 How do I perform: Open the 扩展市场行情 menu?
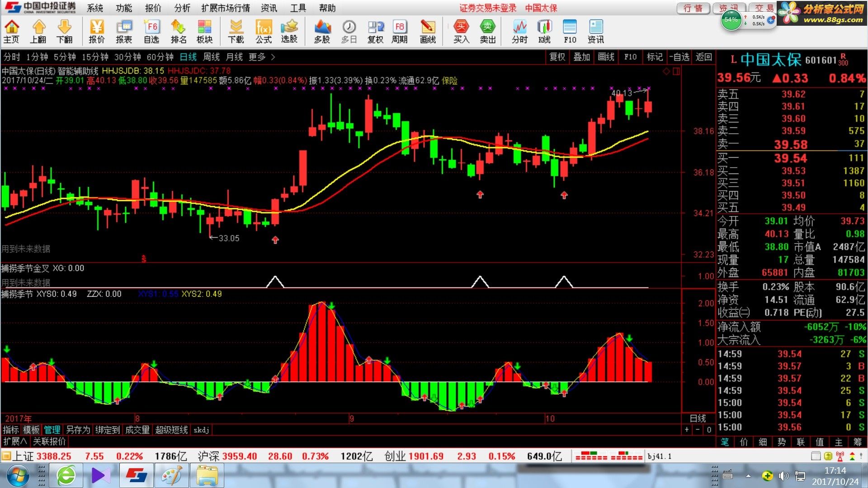coord(226,8)
